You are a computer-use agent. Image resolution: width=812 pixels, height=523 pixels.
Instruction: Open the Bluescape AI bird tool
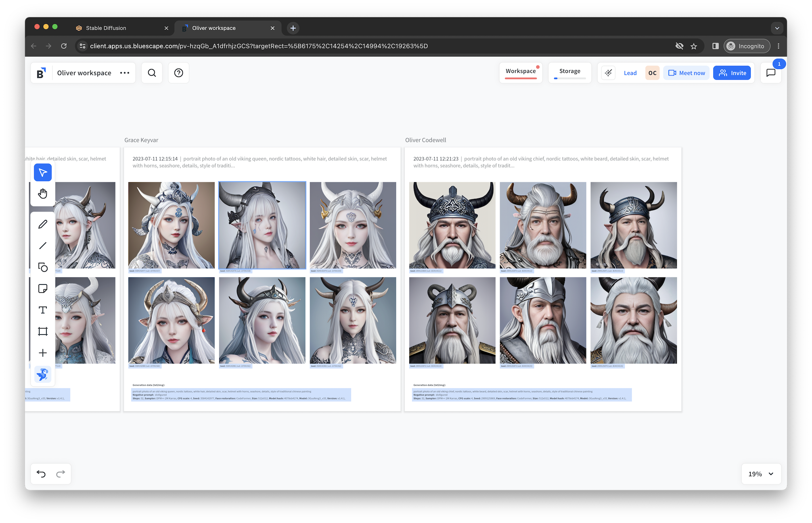(43, 374)
